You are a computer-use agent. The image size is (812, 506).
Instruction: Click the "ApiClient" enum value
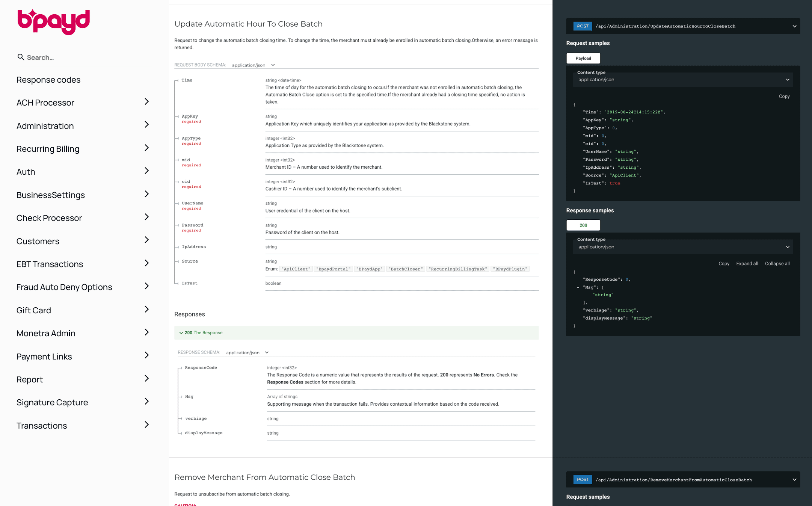[x=296, y=269]
